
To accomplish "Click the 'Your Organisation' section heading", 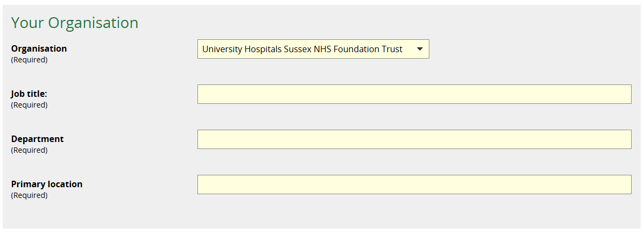I will point(75,23).
